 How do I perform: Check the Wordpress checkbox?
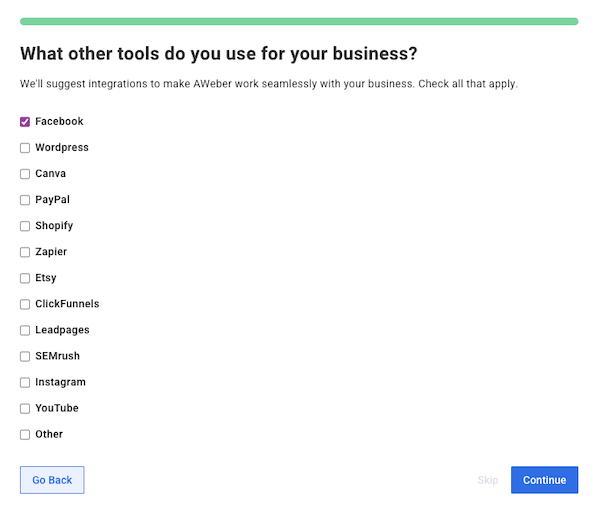tap(25, 148)
